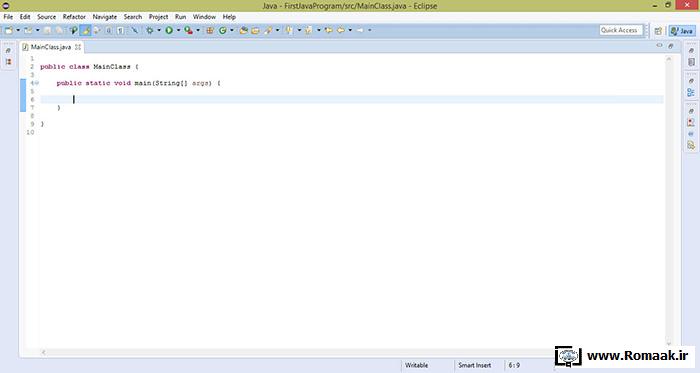
Task: Click the Open Type icon
Action: [243, 30]
